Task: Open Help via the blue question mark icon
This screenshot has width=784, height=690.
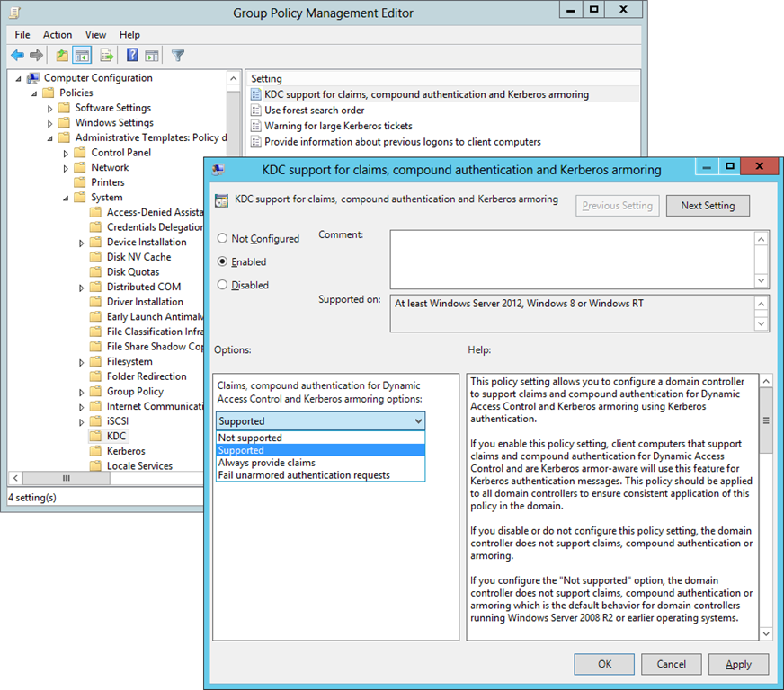Action: [x=132, y=56]
